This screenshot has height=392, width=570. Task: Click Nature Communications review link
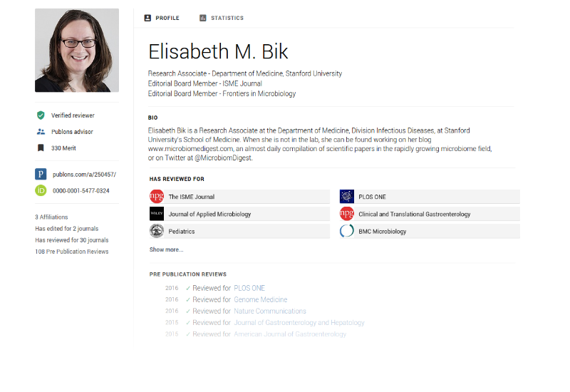pos(270,311)
